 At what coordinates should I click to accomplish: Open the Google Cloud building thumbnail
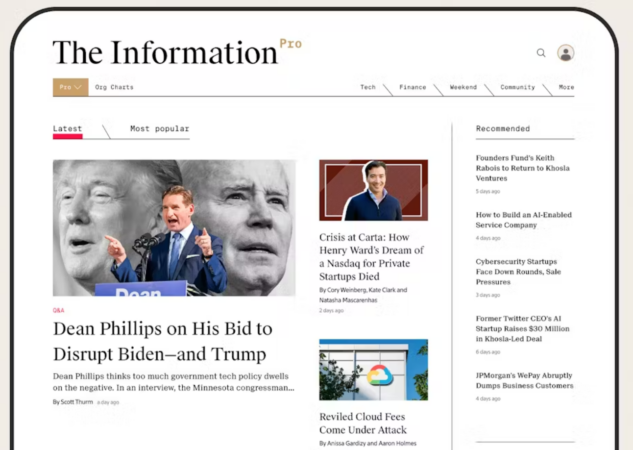click(x=373, y=370)
